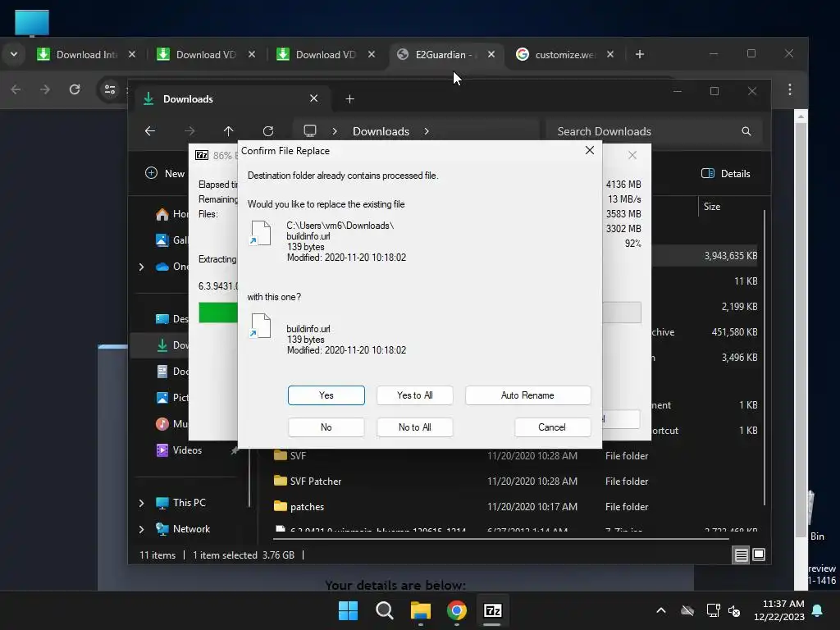Close the Confirm File Replace dialog
This screenshot has width=840, height=630.
click(589, 151)
